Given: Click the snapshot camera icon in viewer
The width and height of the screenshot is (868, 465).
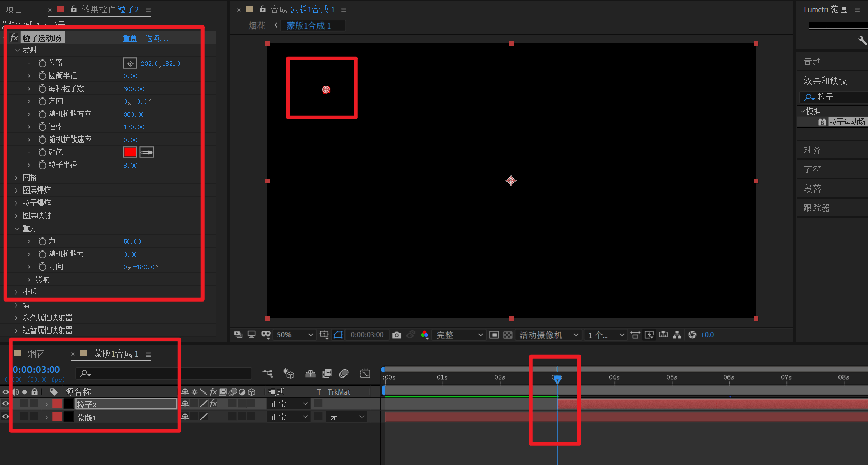Looking at the screenshot, I should pos(397,335).
